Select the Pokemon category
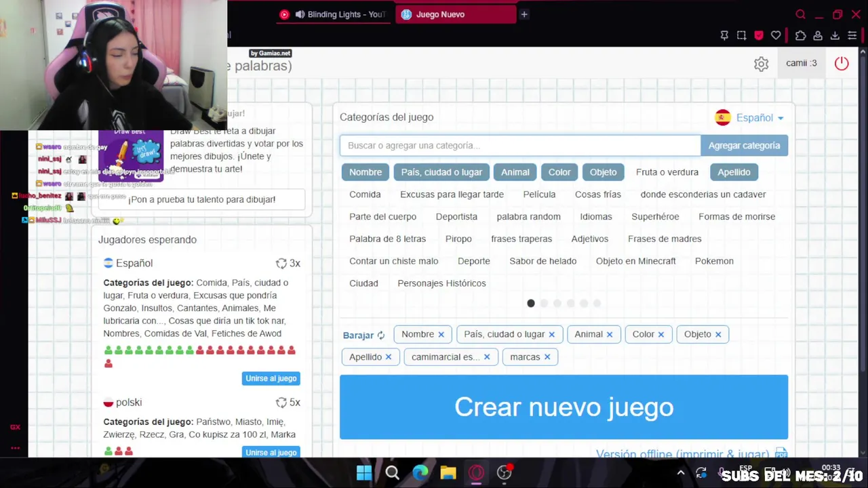This screenshot has height=488, width=868. coord(714,261)
